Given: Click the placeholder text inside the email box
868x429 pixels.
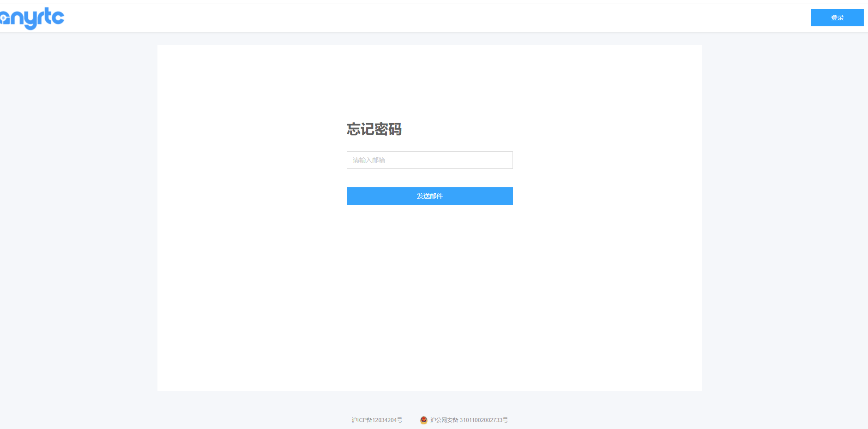Looking at the screenshot, I should [369, 160].
